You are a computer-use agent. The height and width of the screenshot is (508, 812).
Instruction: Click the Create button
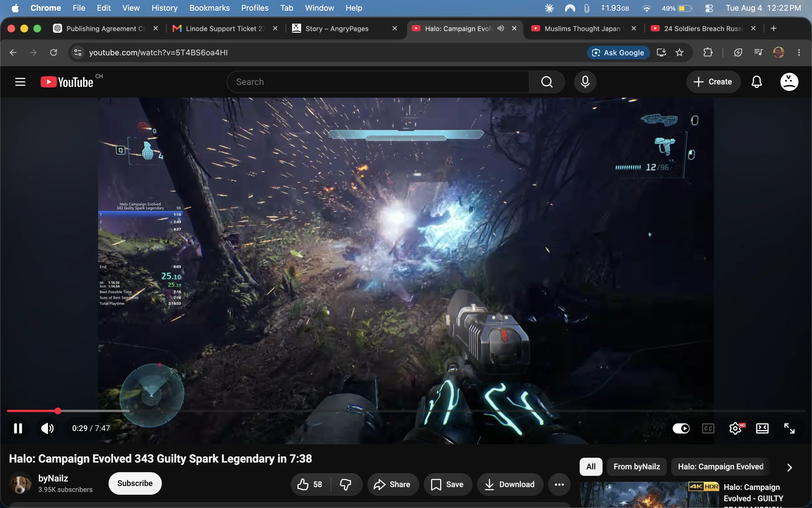[713, 82]
